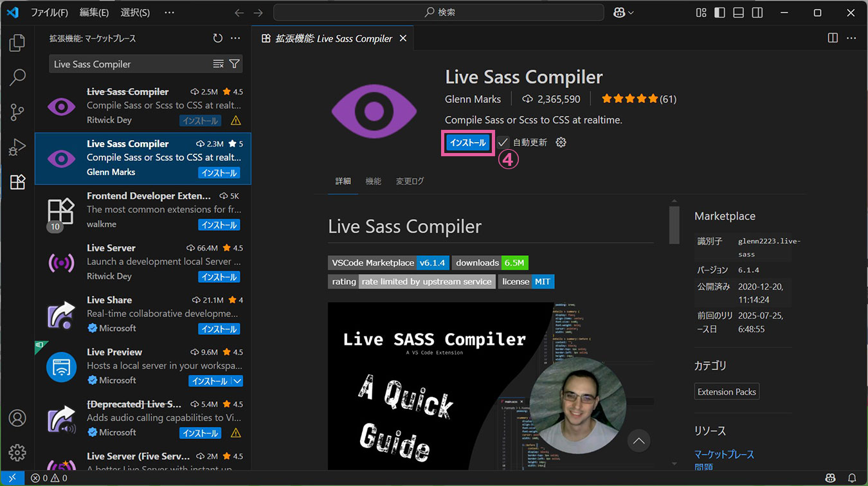Go back using the navigation arrow
The width and height of the screenshot is (868, 486).
239,13
